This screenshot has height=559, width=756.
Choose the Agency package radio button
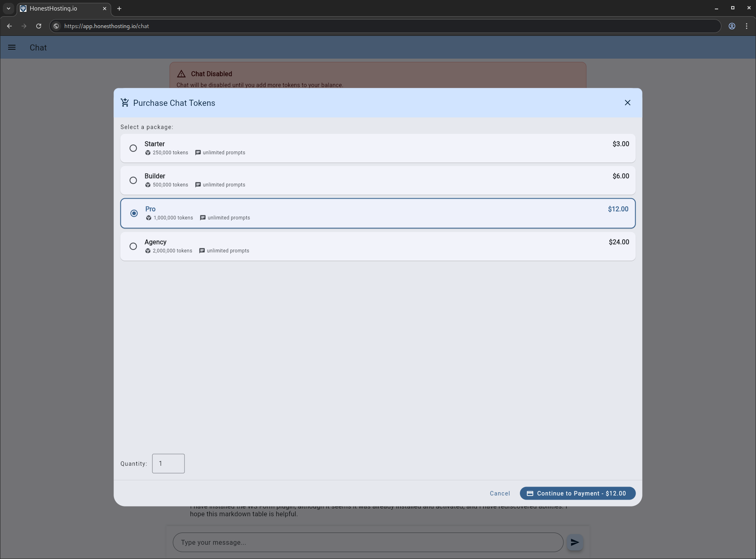[x=133, y=246]
